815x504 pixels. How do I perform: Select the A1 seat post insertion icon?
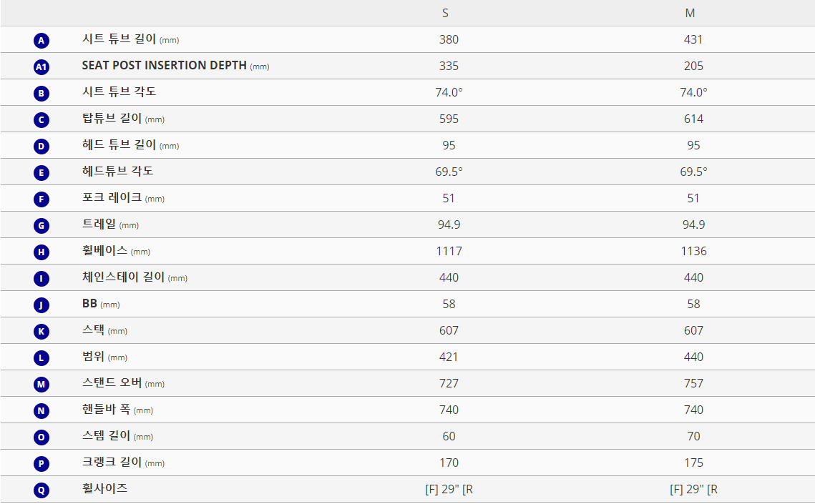(42, 67)
